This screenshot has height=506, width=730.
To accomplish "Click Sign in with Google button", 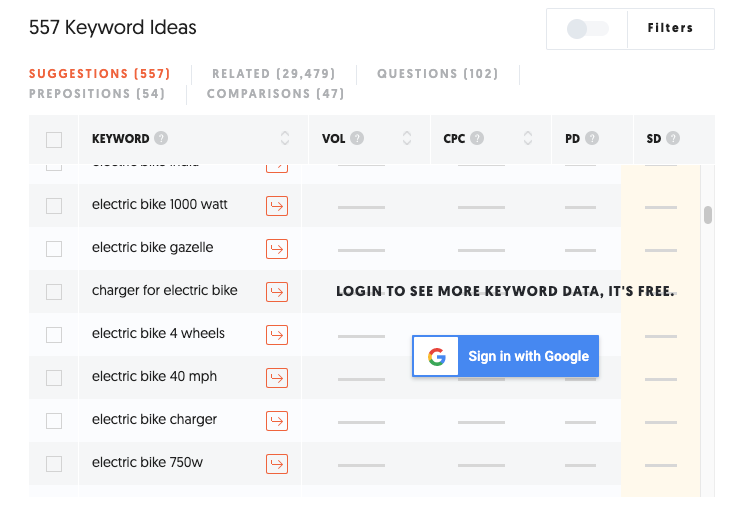I will tap(505, 356).
